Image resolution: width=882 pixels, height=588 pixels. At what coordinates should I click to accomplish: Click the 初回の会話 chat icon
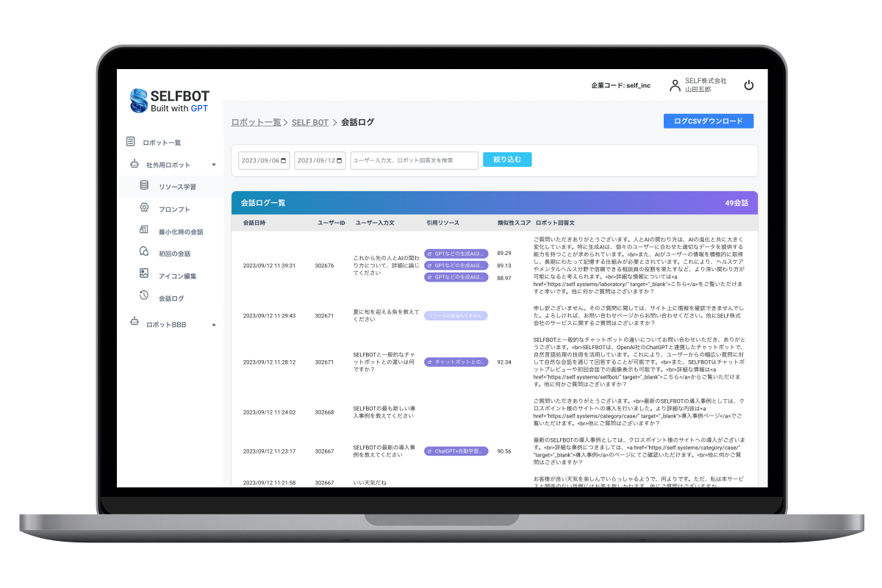pyautogui.click(x=144, y=252)
